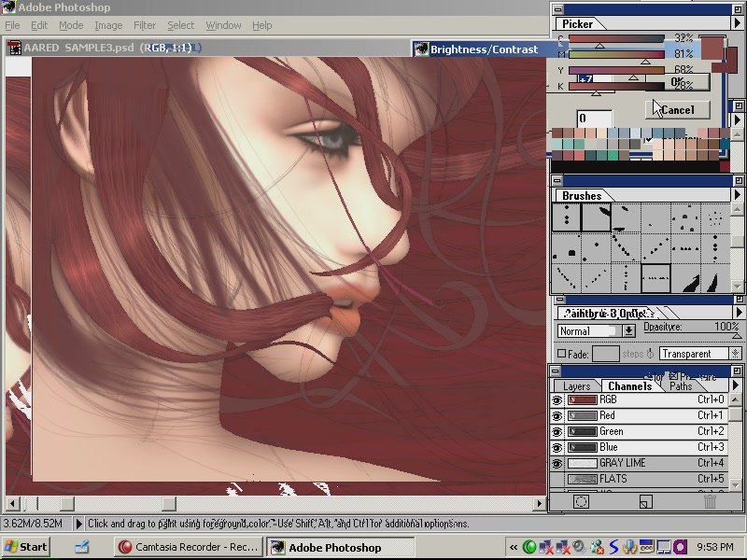Open the Picker palette flyout menu arrow

[x=738, y=22]
